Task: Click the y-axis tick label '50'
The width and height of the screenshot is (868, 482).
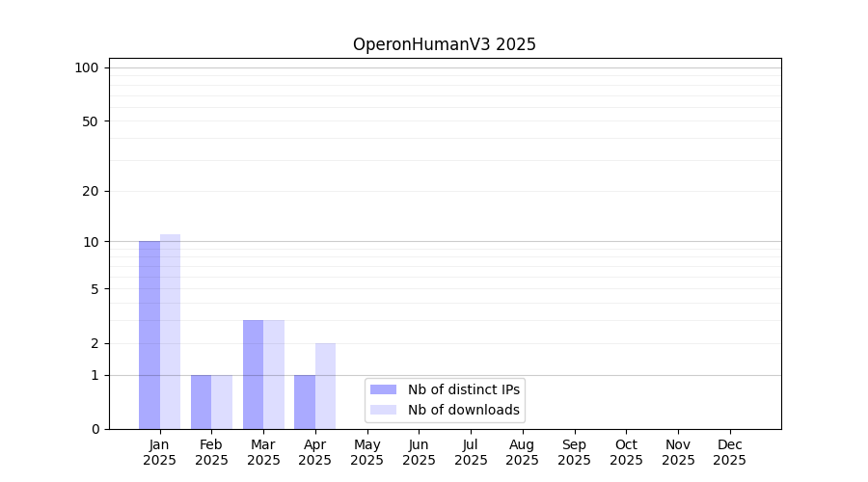Action: (90, 121)
